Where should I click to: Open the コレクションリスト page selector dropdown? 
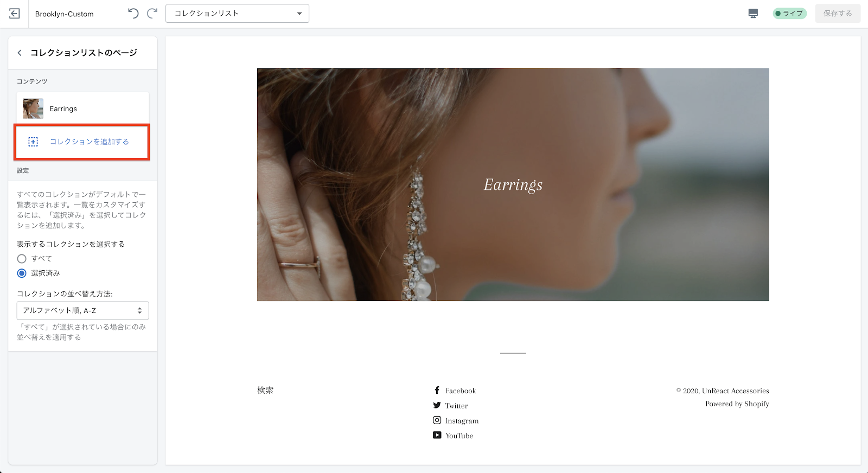click(x=237, y=14)
